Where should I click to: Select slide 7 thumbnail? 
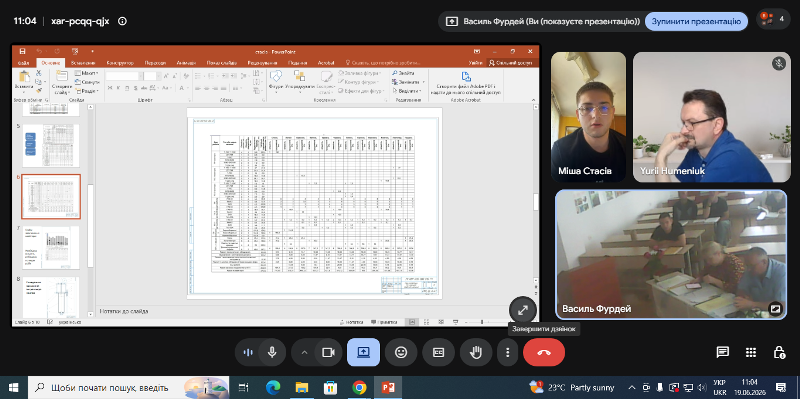pos(51,247)
